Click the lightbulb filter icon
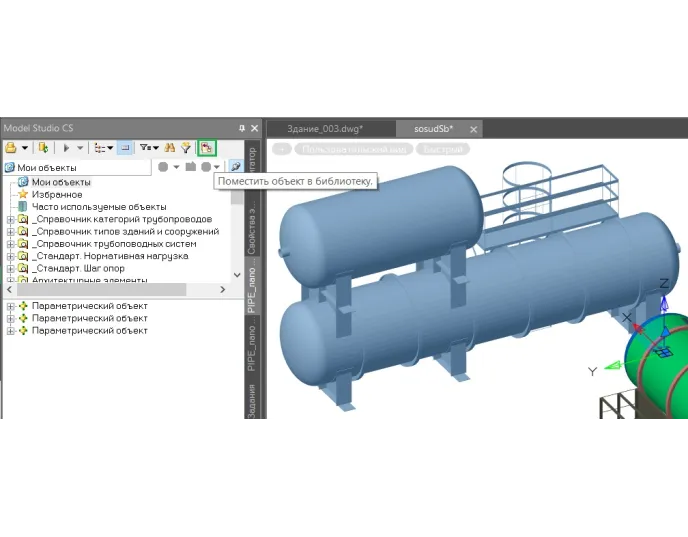Image resolution: width=688 pixels, height=537 pixels. [185, 147]
